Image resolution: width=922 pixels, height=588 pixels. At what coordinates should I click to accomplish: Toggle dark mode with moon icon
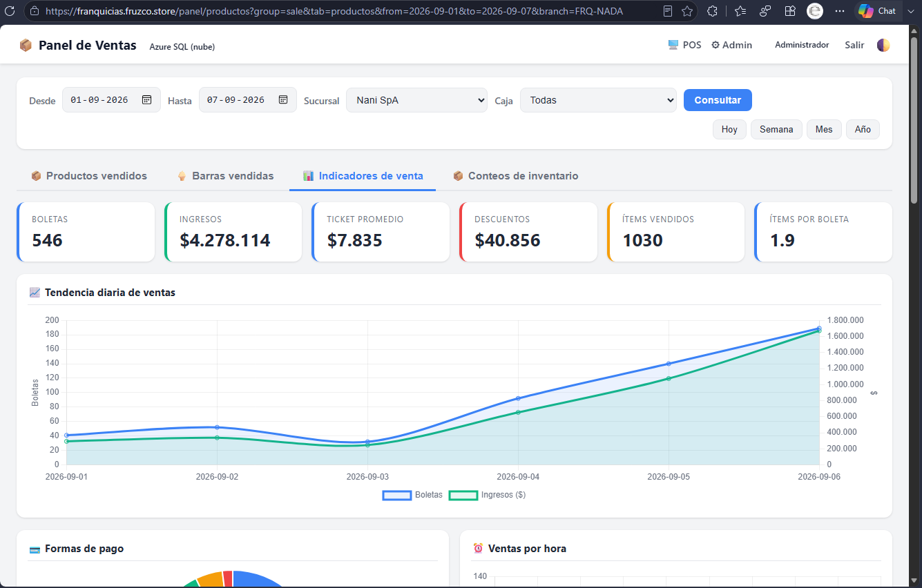coord(883,46)
